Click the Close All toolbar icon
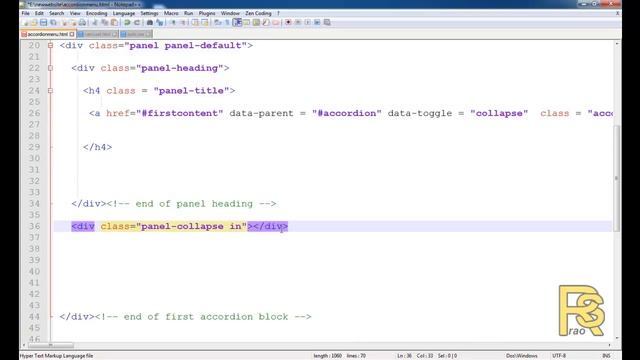The image size is (640, 360). click(73, 22)
